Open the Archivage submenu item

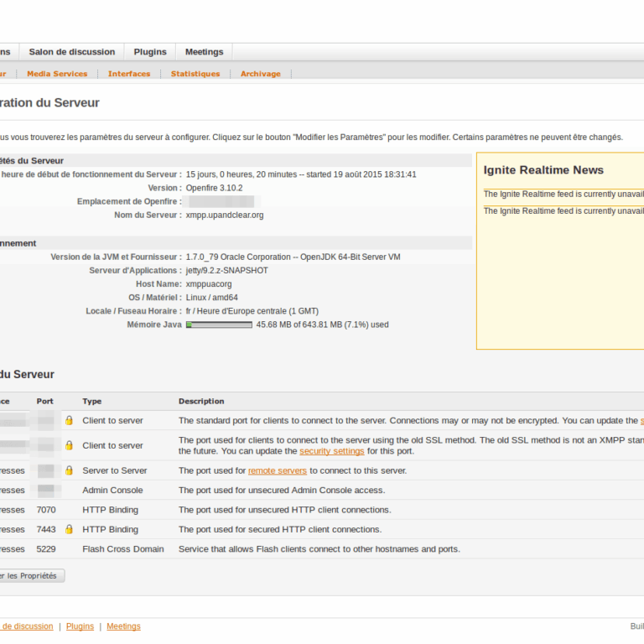[x=261, y=74]
